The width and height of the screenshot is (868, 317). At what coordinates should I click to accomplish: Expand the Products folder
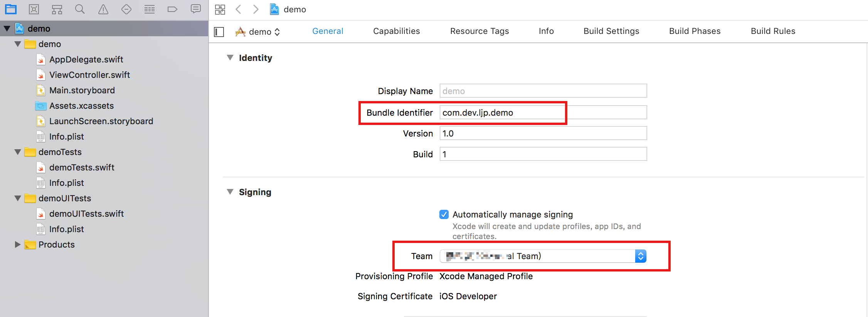coord(17,244)
